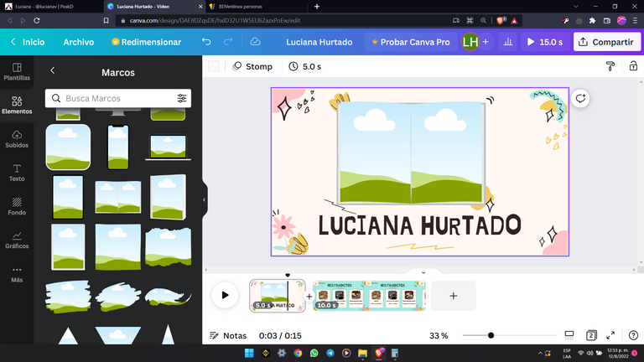Open the Más sidebar option
The image size is (644, 362).
coord(17,274)
